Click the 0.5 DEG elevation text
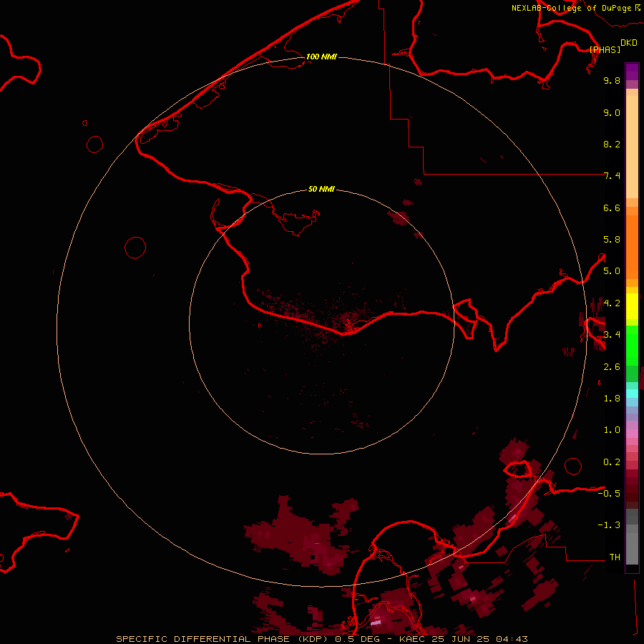Image resolution: width=644 pixels, height=644 pixels. 357,639
